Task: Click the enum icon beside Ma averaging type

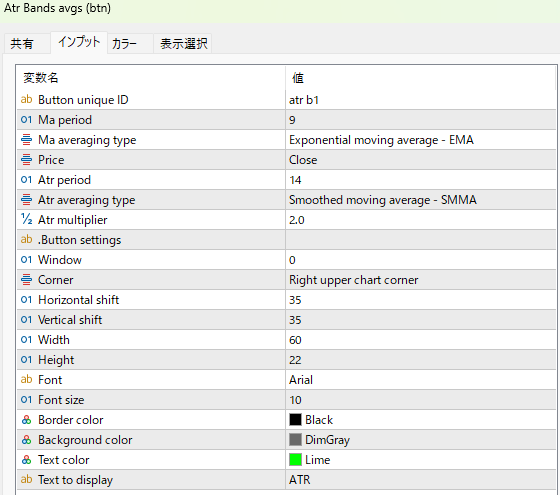Action: coord(26,140)
